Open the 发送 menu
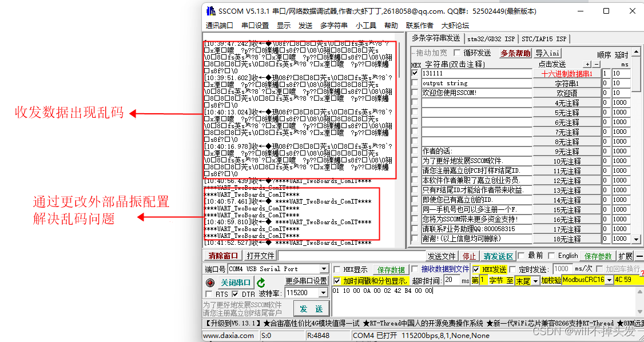 (x=305, y=26)
